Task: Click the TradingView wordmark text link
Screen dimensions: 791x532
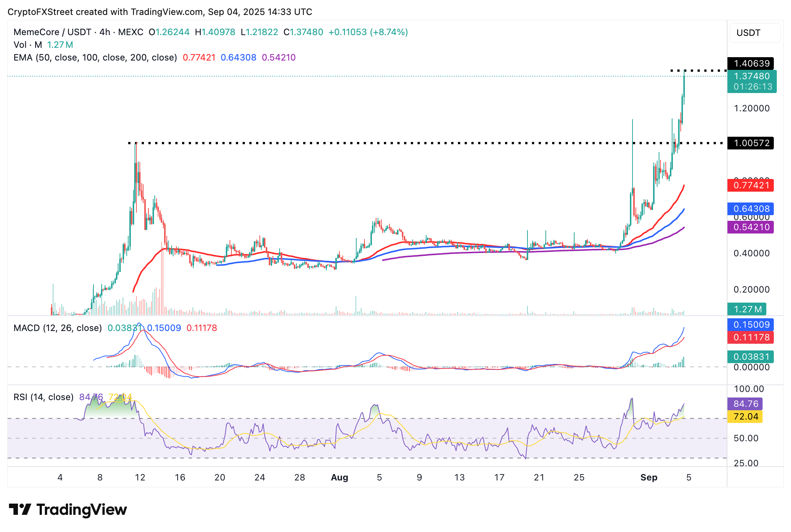Action: click(81, 510)
